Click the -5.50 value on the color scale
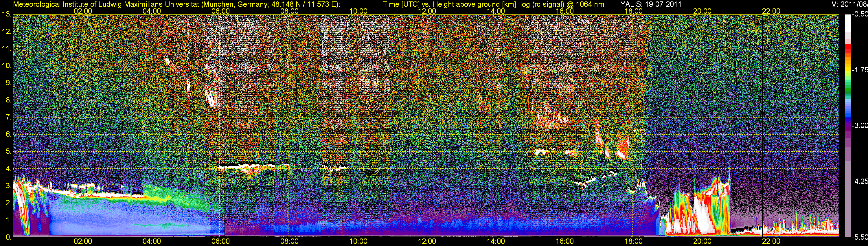 [860, 237]
